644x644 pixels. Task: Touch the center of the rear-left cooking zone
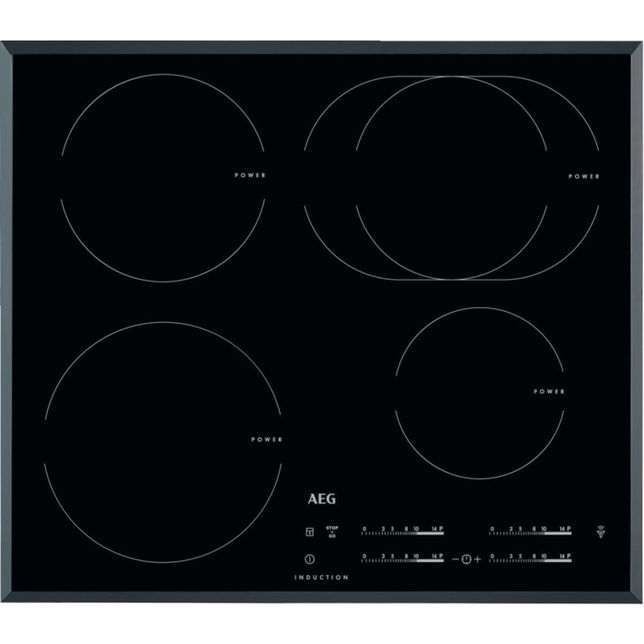point(163,178)
